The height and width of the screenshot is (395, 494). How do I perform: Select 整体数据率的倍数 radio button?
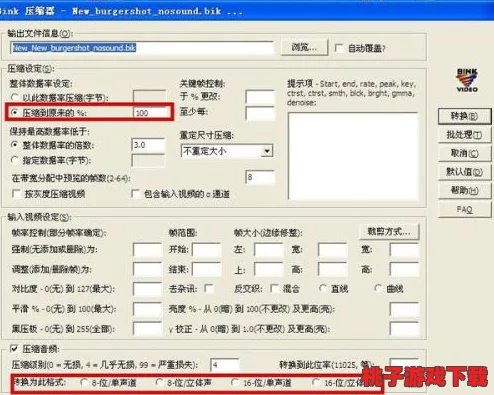pyautogui.click(x=15, y=145)
